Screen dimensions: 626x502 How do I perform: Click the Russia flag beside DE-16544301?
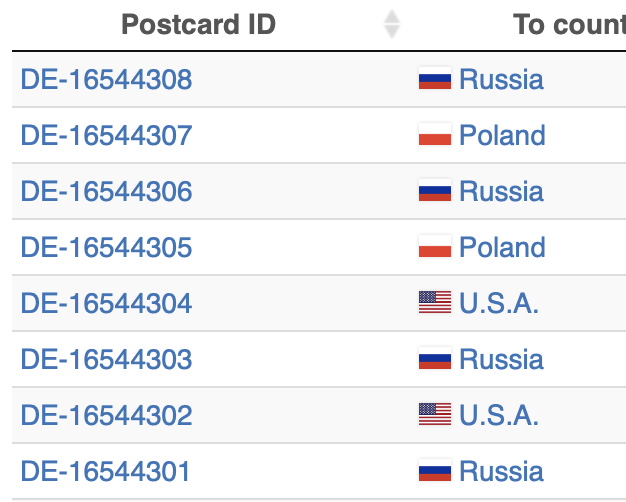coord(435,471)
